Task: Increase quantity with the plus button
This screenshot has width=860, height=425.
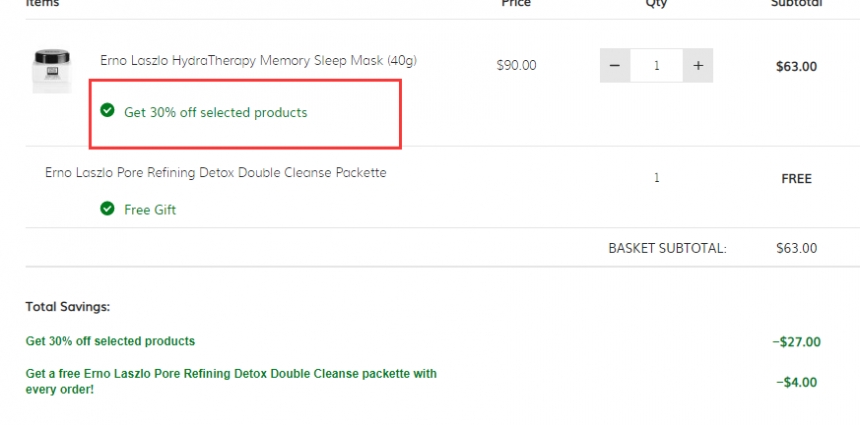Action: (x=698, y=65)
